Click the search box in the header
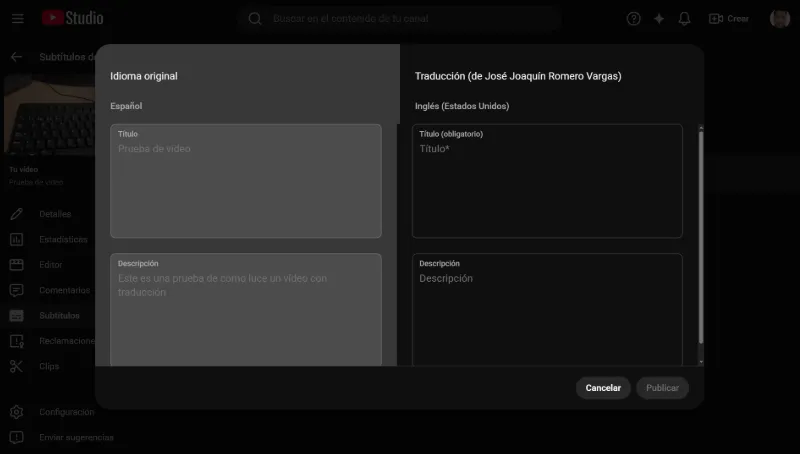This screenshot has height=454, width=800. pos(400,19)
